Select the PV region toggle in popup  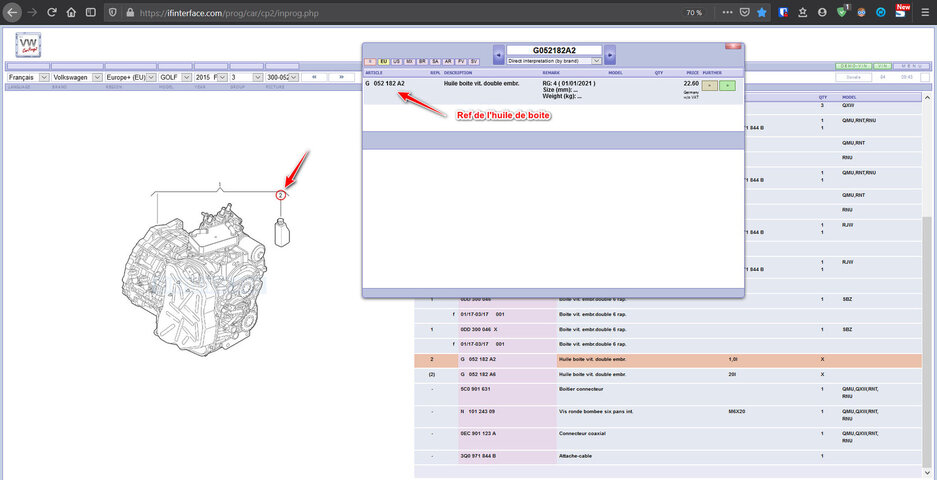point(461,62)
